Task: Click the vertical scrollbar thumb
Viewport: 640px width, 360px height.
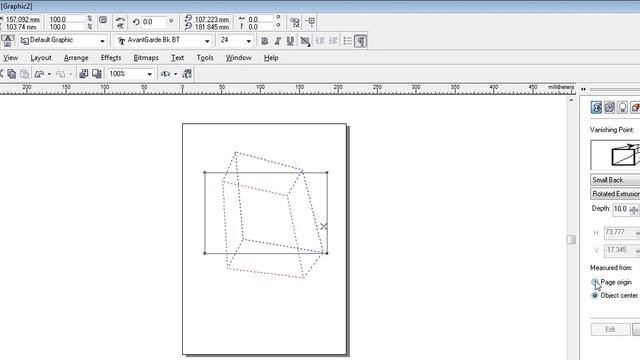Action: click(571, 240)
